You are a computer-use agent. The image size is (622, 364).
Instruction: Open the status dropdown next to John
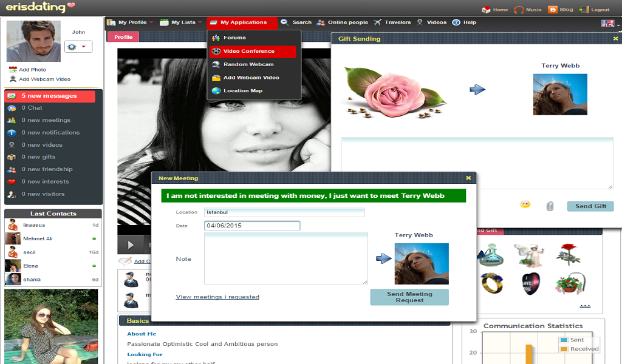(x=78, y=47)
